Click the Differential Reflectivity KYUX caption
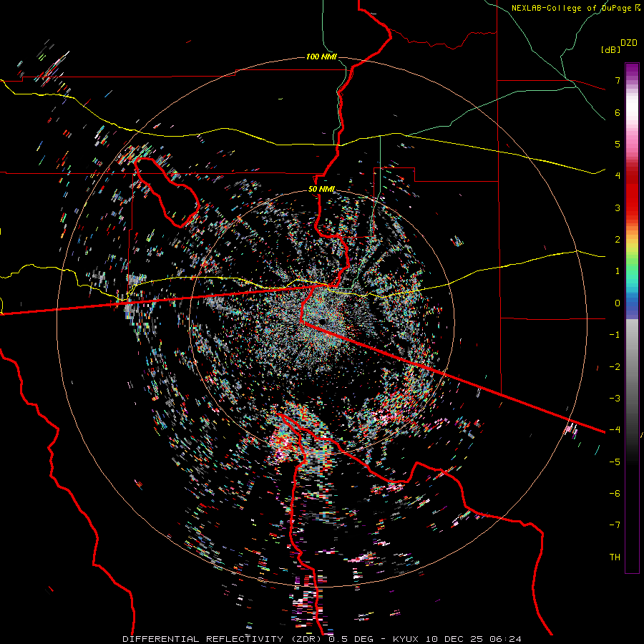Screen dimensions: 644x644 322,639
